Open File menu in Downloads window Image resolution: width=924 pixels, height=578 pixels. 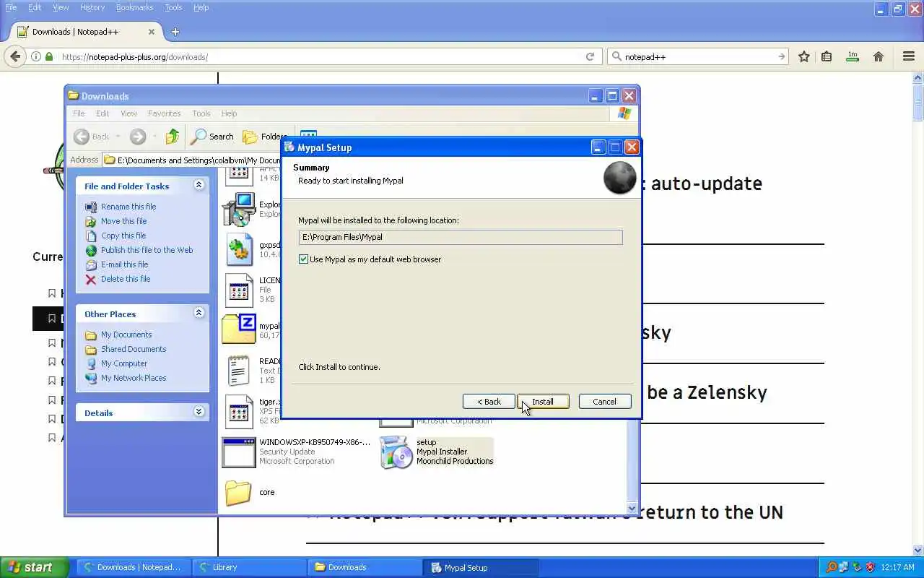[x=79, y=113]
